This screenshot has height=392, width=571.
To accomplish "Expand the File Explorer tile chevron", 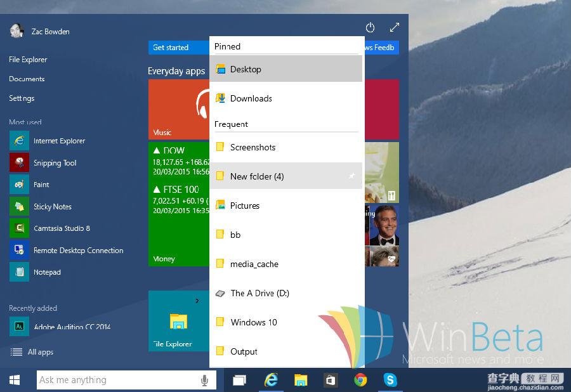I will pyautogui.click(x=197, y=301).
